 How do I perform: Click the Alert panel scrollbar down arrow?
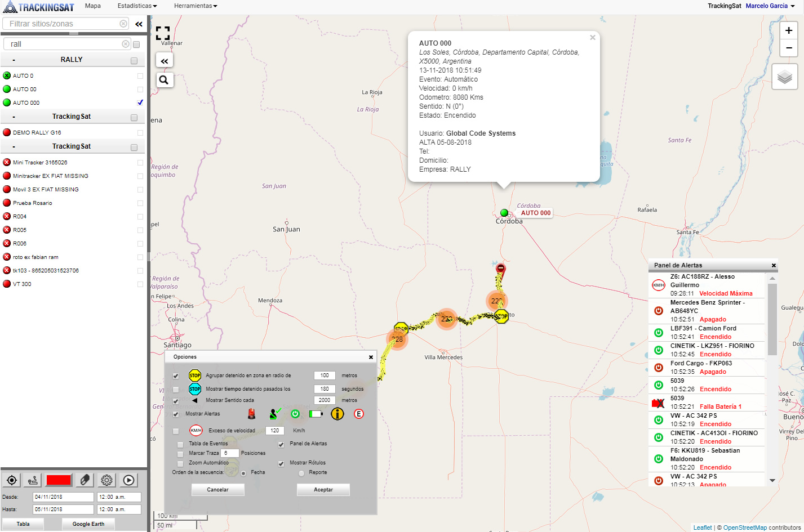[772, 480]
